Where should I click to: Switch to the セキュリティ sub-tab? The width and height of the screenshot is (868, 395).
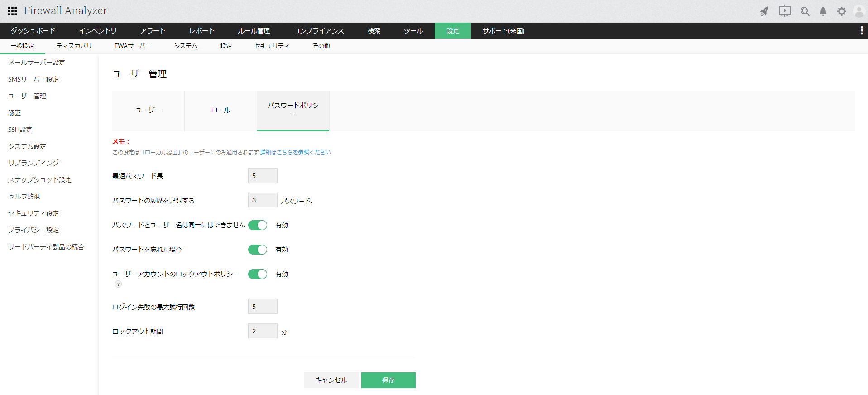pyautogui.click(x=272, y=46)
